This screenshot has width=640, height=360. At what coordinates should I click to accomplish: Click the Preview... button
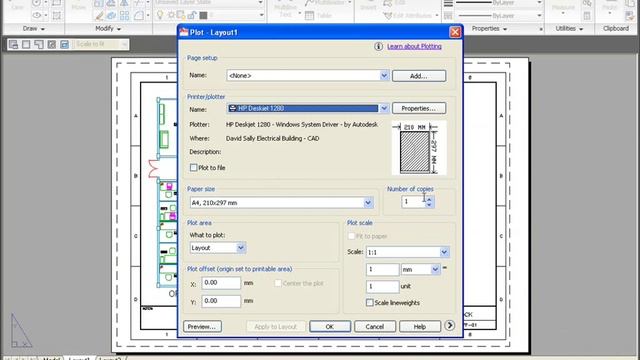(202, 327)
